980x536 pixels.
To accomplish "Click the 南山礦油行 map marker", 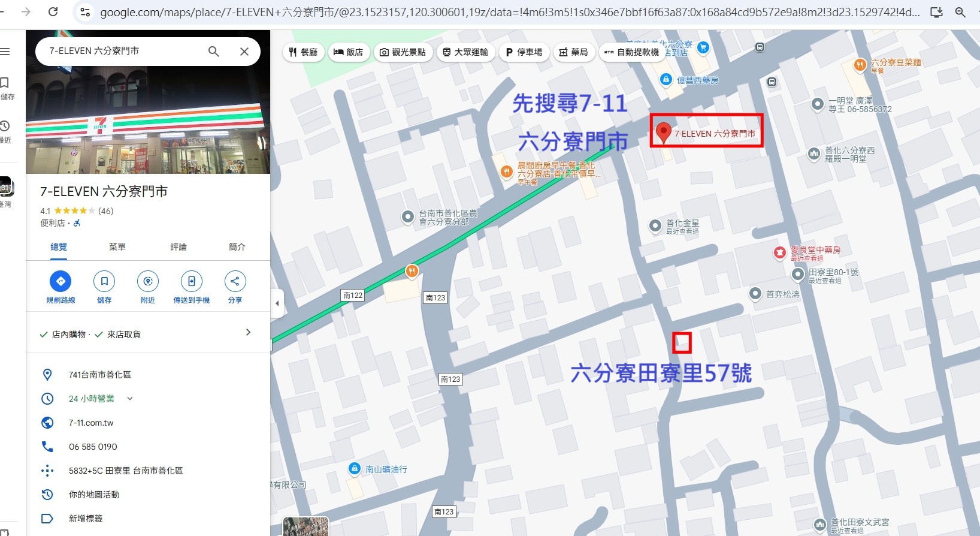I will (x=355, y=469).
